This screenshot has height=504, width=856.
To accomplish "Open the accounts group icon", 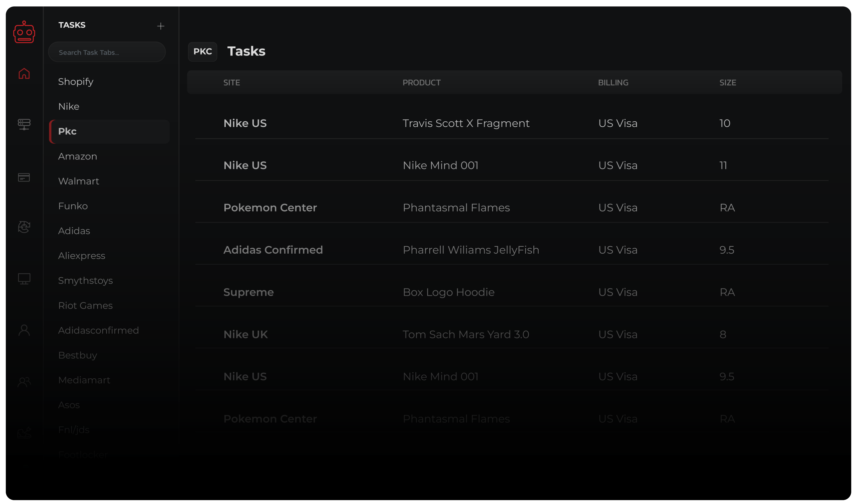I will (x=24, y=382).
